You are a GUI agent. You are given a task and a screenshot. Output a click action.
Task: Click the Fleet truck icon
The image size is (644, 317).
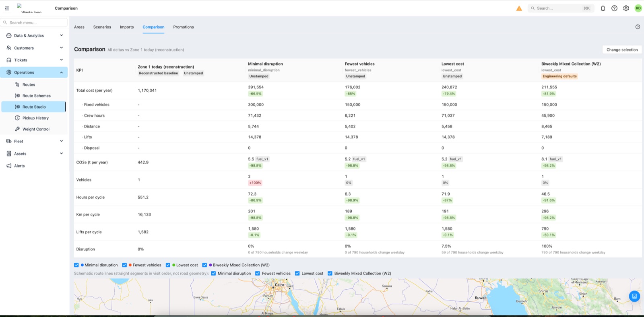[9, 141]
